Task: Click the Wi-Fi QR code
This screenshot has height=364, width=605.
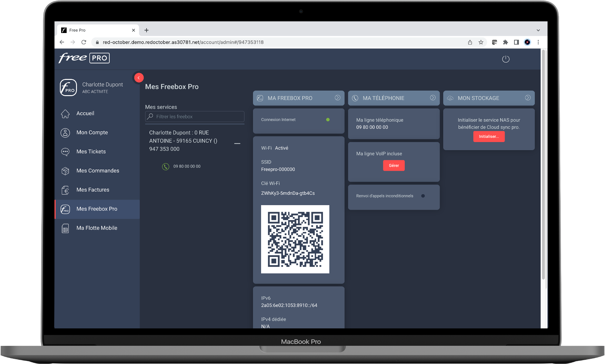Action: tap(295, 239)
